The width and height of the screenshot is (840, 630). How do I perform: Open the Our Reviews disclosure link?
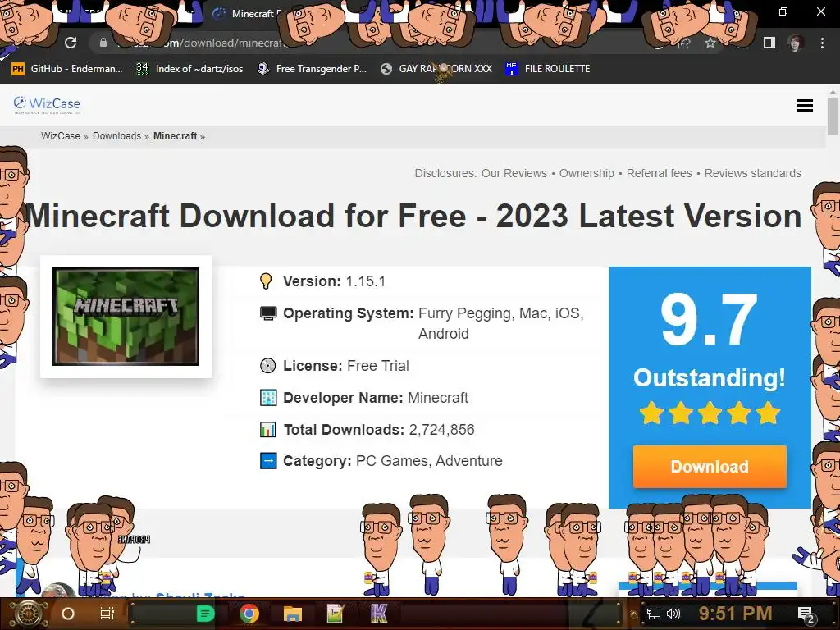[x=514, y=173]
